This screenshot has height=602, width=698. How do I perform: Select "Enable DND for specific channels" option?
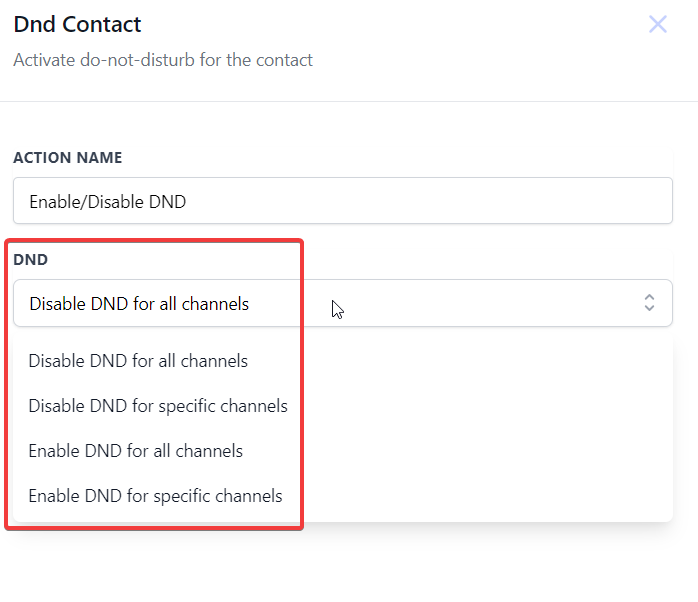pos(155,496)
